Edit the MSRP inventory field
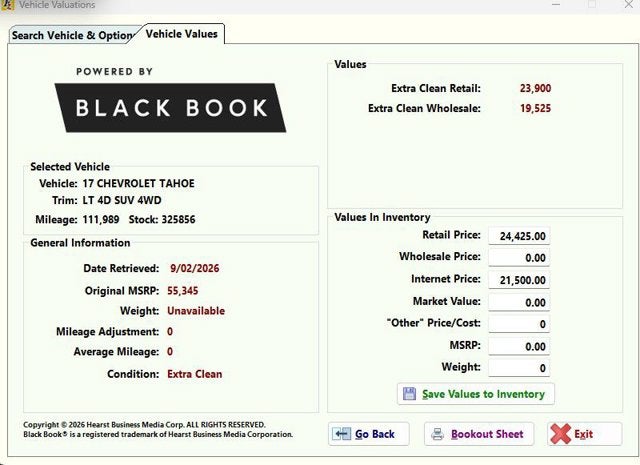640x465 pixels. click(x=519, y=347)
